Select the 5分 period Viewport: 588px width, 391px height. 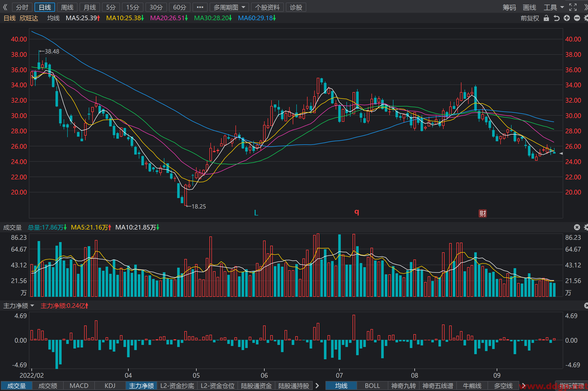pyautogui.click(x=111, y=7)
